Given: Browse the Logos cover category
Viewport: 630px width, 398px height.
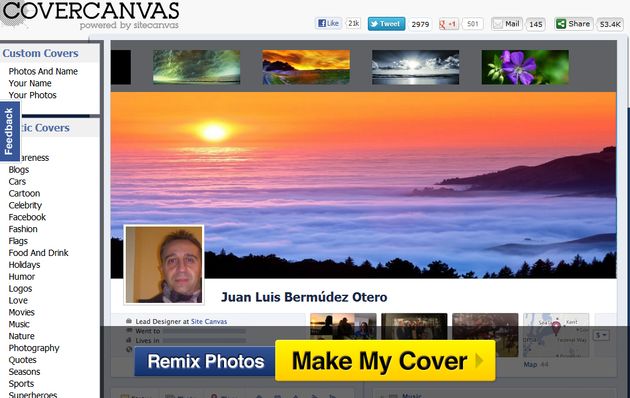Looking at the screenshot, I should (x=20, y=288).
